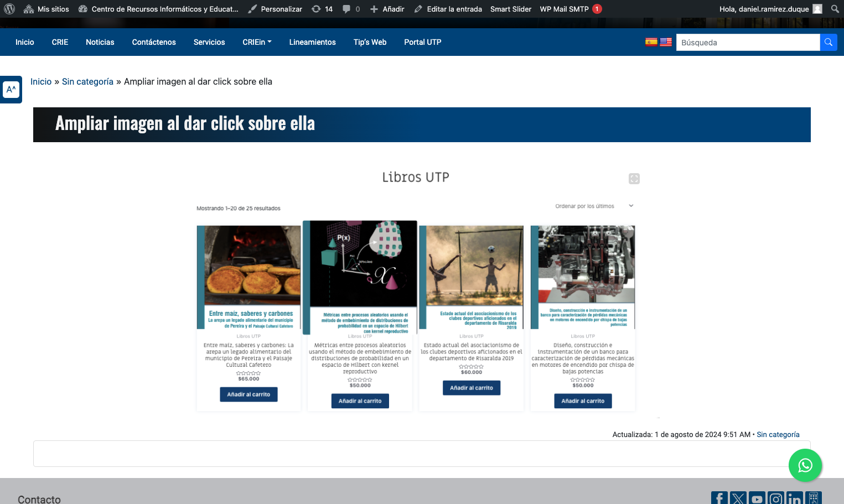The image size is (844, 504).
Task: Focus the Búsqueda search field
Action: coord(748,43)
